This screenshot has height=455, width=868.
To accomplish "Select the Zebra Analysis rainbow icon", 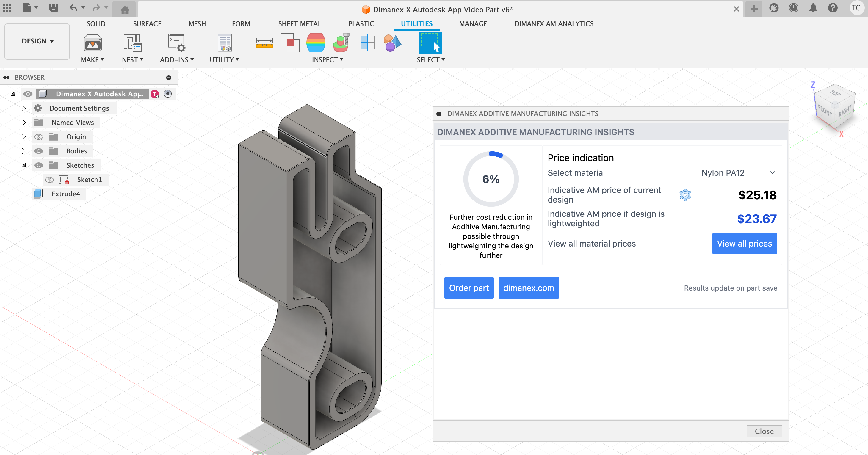I will [316, 43].
